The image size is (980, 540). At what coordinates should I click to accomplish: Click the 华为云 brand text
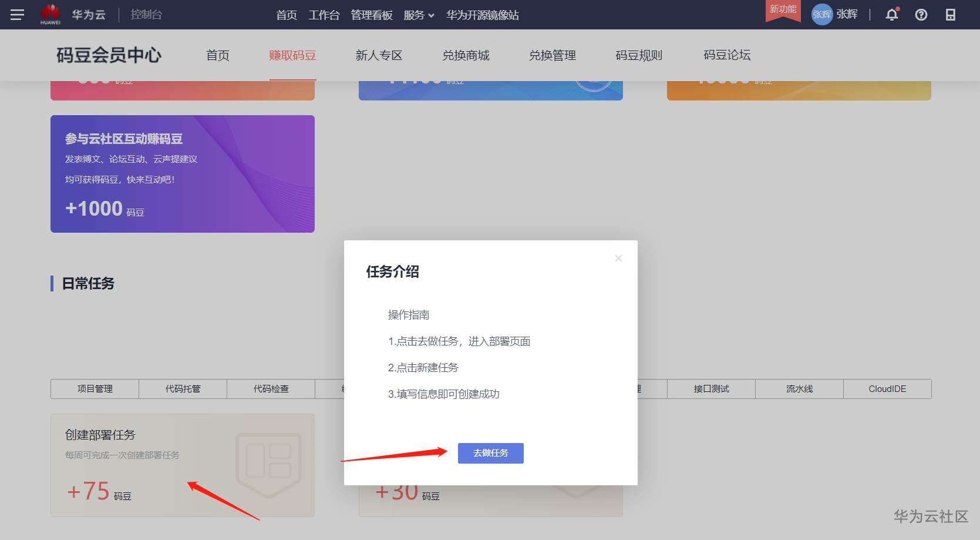[89, 15]
